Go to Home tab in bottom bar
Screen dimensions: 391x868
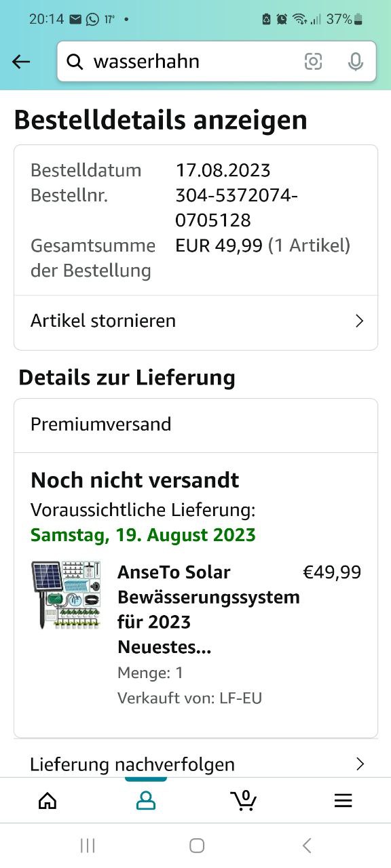(48, 801)
